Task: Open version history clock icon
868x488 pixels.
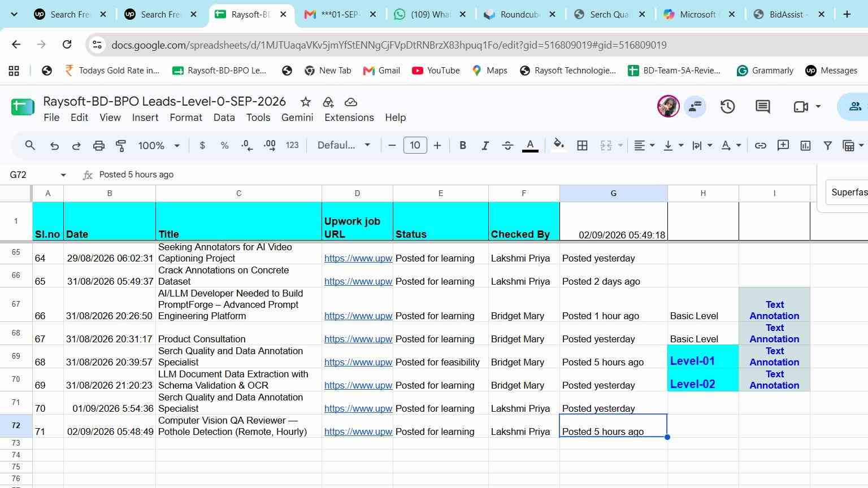Action: point(728,106)
